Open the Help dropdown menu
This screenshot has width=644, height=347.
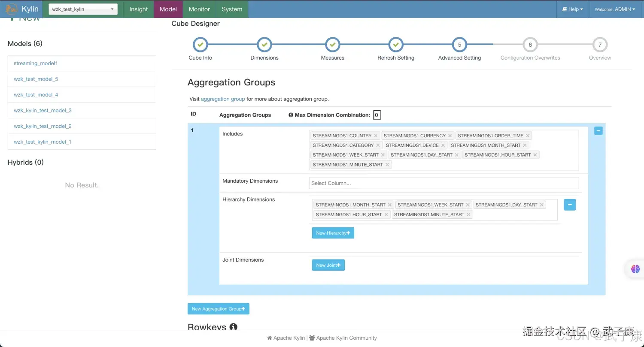[x=573, y=9]
